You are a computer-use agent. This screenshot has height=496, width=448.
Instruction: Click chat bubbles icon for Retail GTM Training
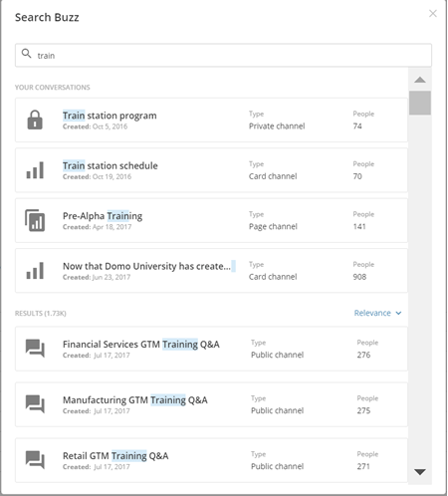tap(35, 460)
